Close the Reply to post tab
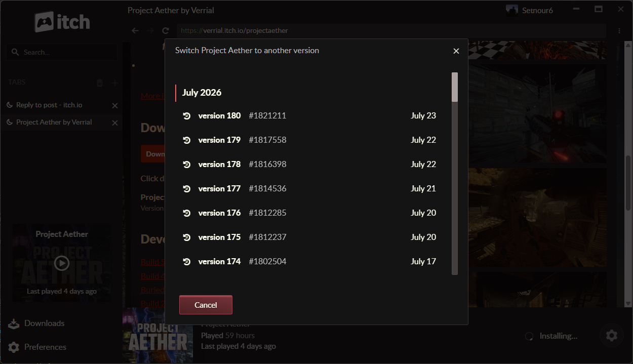Screen dimensions: 633x364 tap(114, 105)
